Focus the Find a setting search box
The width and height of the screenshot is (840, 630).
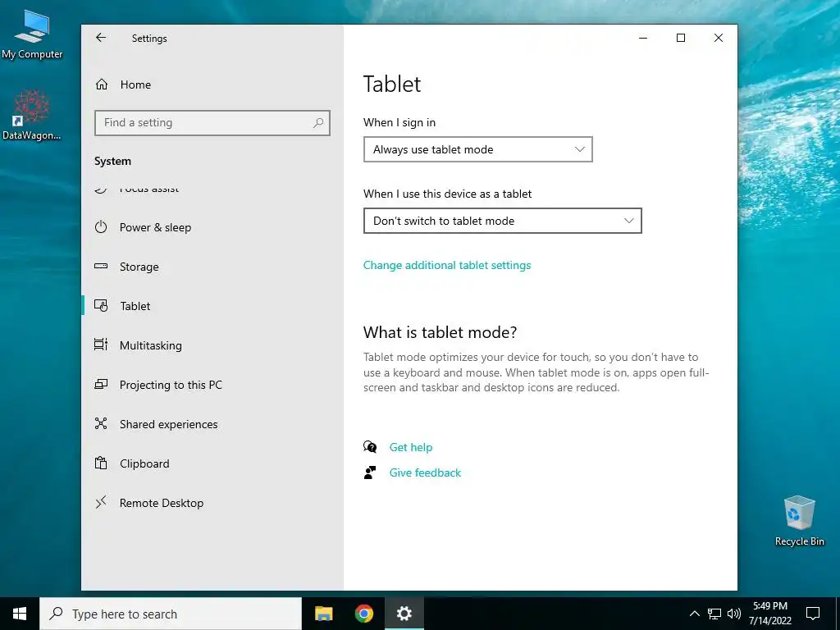point(212,123)
